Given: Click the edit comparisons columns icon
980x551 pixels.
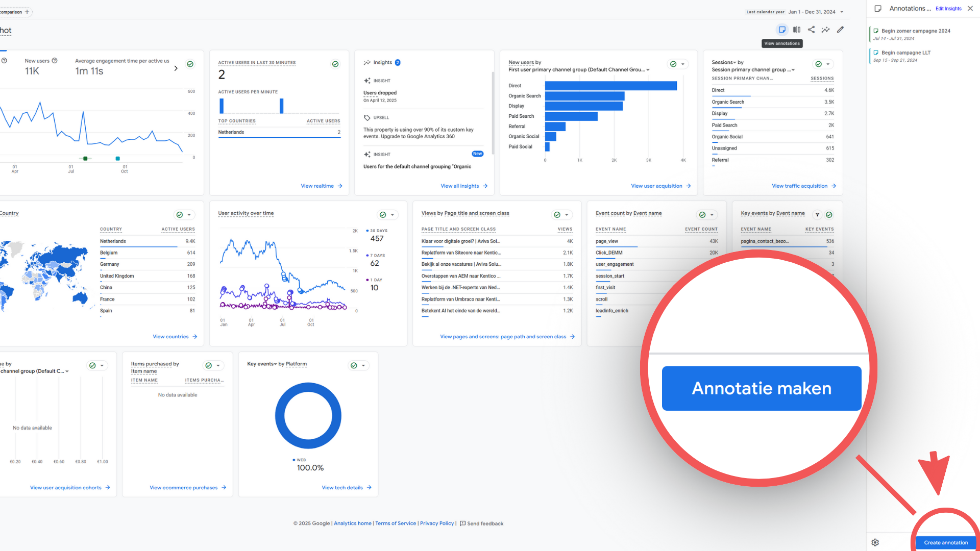Looking at the screenshot, I should pos(797,30).
